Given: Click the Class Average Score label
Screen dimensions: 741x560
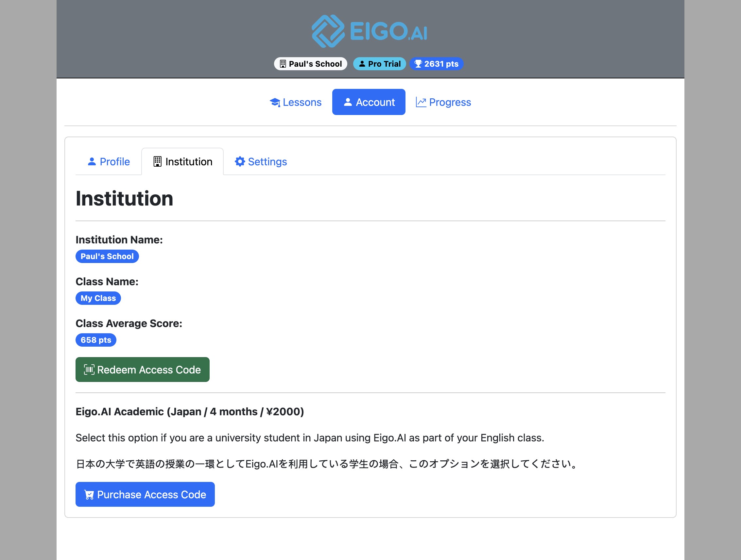Looking at the screenshot, I should tap(129, 324).
